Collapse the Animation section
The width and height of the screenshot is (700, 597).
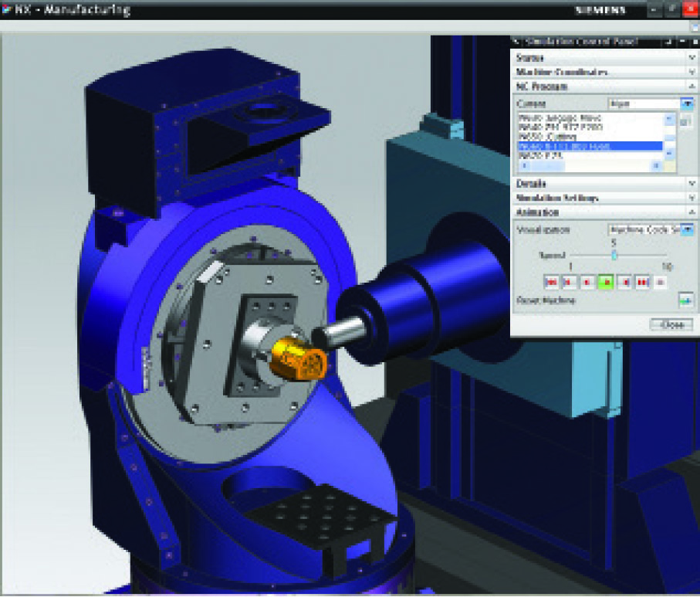click(692, 212)
